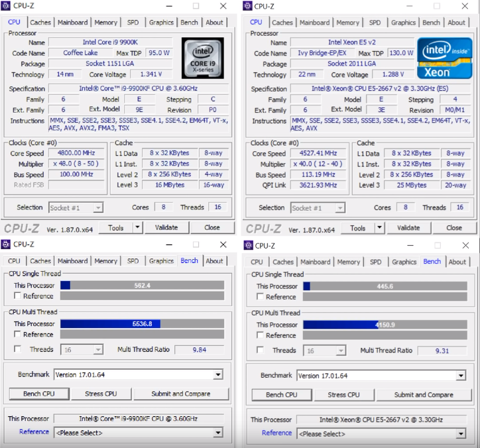Open the Benchmark version dropdown in the i9 Bench window
The image size is (480, 448).
point(139,374)
